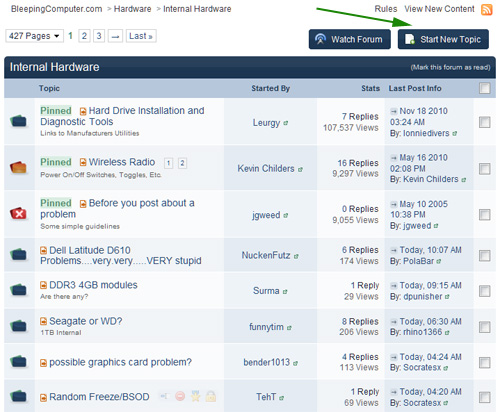
Task: Open Hardware breadcrumb link
Action: pyautogui.click(x=132, y=9)
